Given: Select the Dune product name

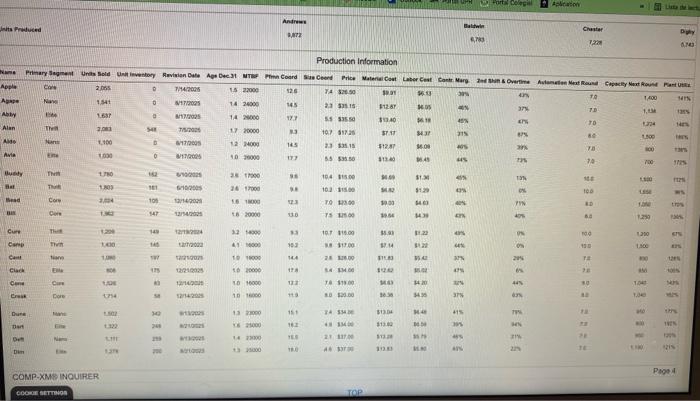Looking at the screenshot, I should pos(18,314).
